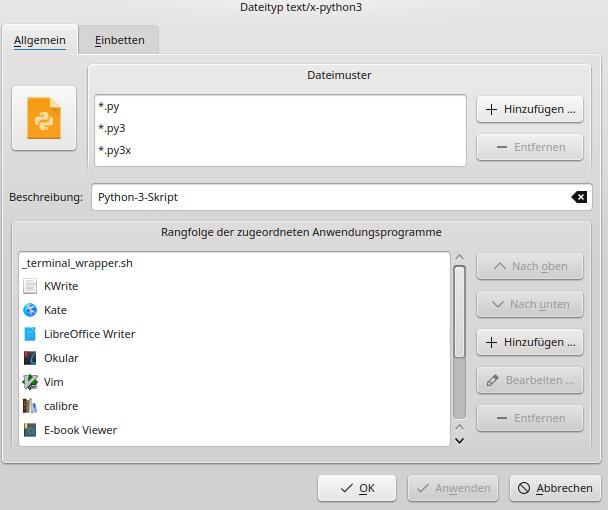The height and width of the screenshot is (510, 608).
Task: Click the application list scrollbar down arrow
Action: point(459,439)
